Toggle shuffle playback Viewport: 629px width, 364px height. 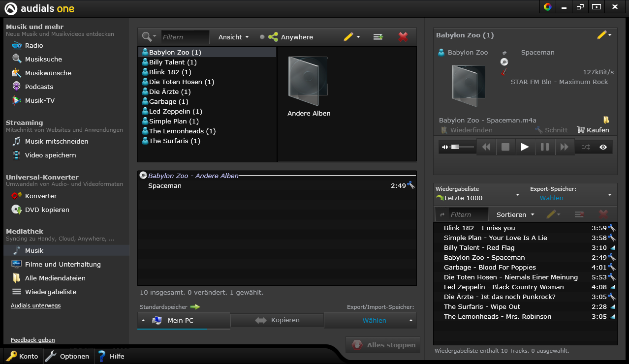[586, 147]
